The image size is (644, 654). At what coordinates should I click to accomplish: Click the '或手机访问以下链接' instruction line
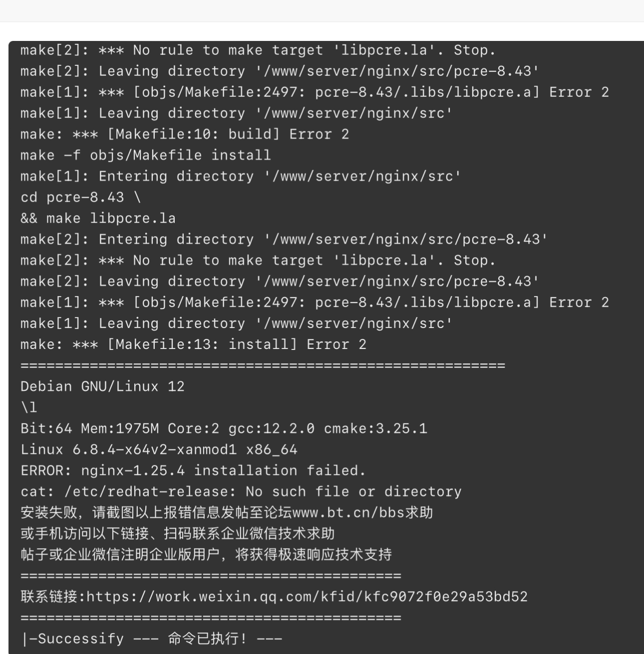(x=177, y=534)
